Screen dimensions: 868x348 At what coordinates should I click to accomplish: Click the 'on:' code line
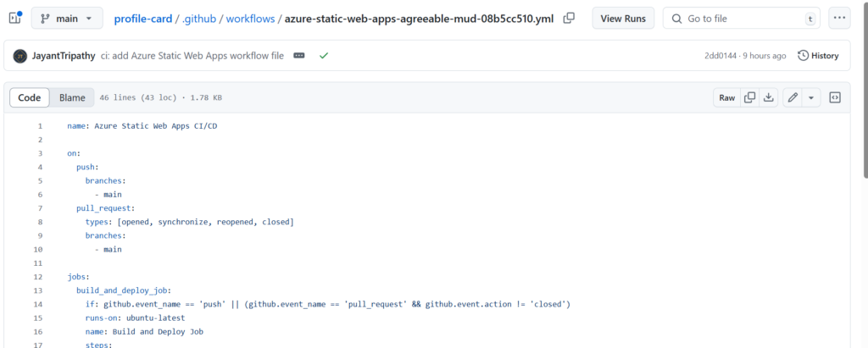coord(75,153)
